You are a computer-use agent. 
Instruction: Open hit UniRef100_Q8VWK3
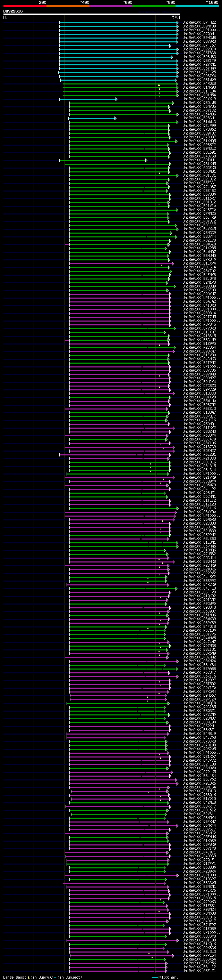click(199, 41)
